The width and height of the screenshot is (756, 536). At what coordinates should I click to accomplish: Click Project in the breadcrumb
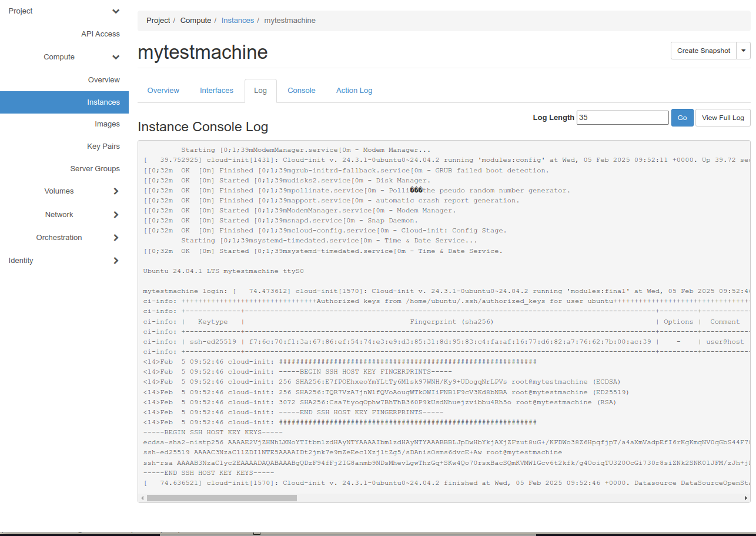point(158,21)
